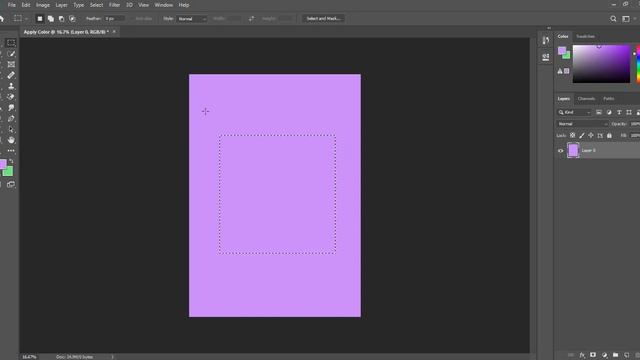
Task: Open the Edit Toolbar three-dots button
Action: [x=11, y=151]
